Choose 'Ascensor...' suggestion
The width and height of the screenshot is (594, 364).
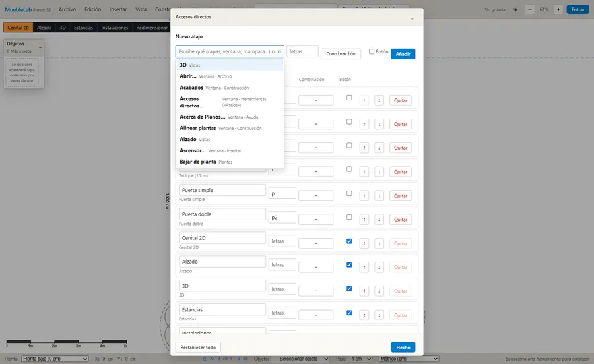[230, 150]
